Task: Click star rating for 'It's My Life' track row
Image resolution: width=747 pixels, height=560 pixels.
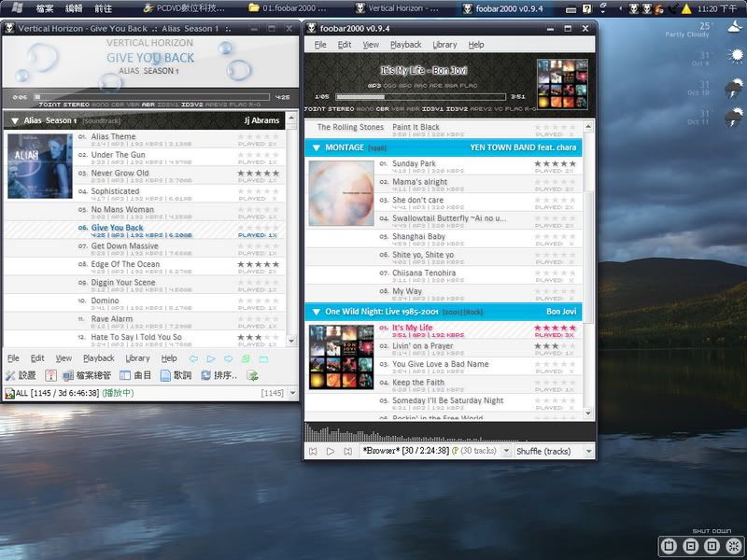Action: [x=555, y=328]
